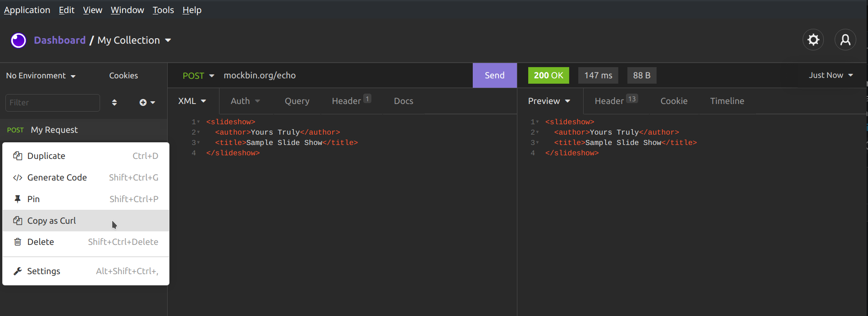Open the Help menu

(192, 10)
